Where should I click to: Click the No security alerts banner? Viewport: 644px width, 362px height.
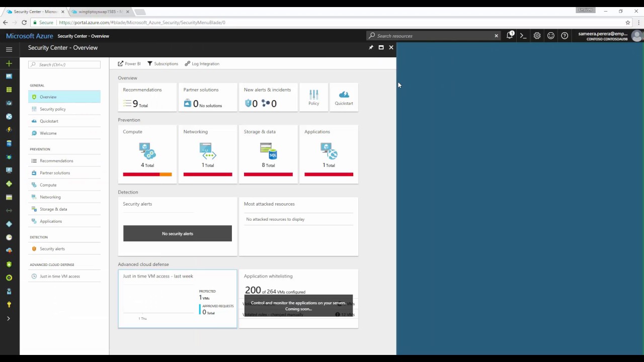click(178, 233)
